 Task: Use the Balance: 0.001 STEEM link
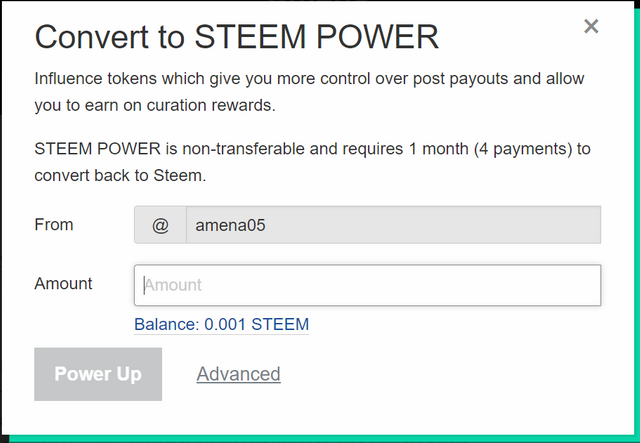click(221, 324)
